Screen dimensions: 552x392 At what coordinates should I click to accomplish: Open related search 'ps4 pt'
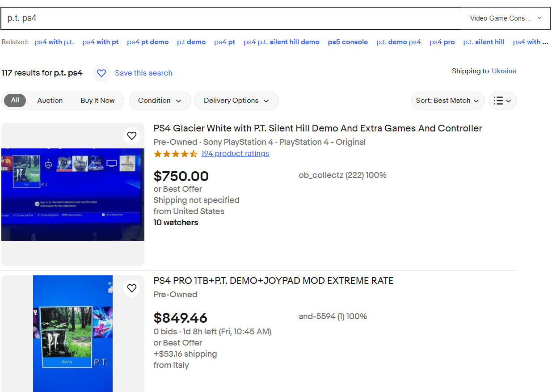click(x=224, y=42)
